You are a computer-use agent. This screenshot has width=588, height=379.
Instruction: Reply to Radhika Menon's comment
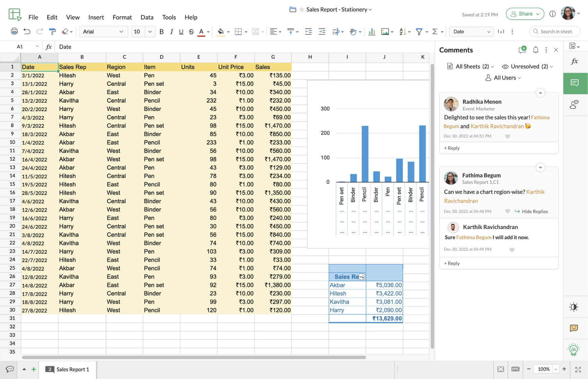452,148
